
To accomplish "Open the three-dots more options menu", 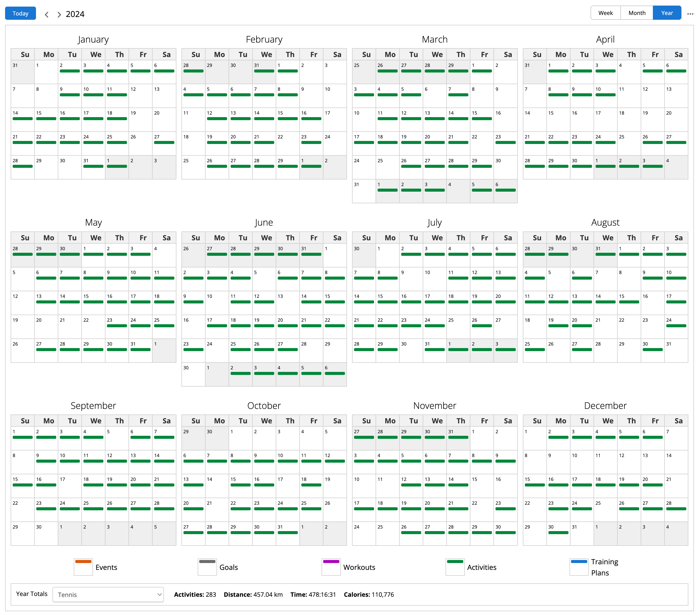I will (690, 14).
